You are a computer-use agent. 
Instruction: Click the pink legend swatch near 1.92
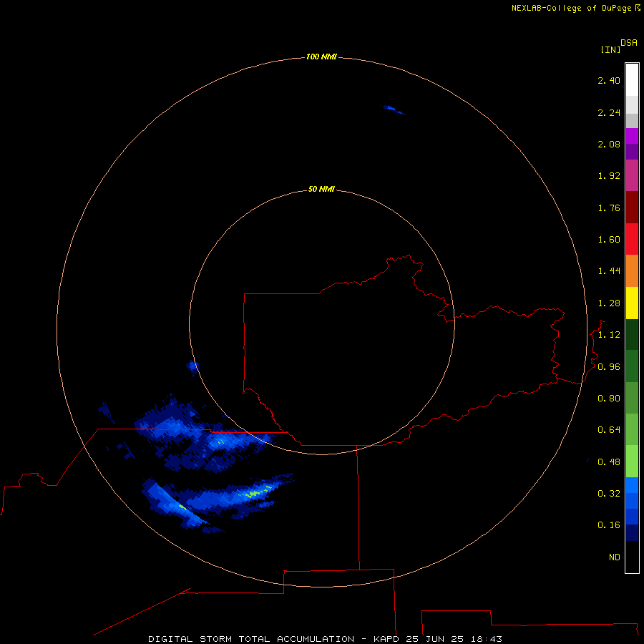click(632, 175)
